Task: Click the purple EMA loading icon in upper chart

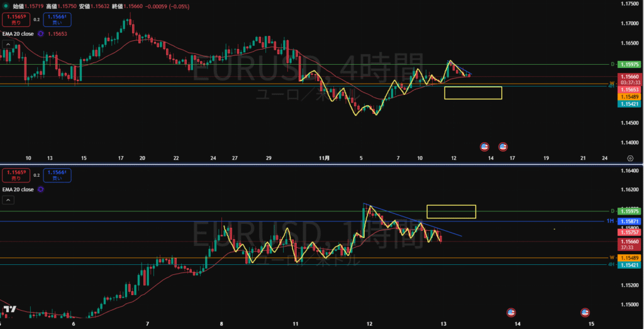Action: (x=41, y=34)
